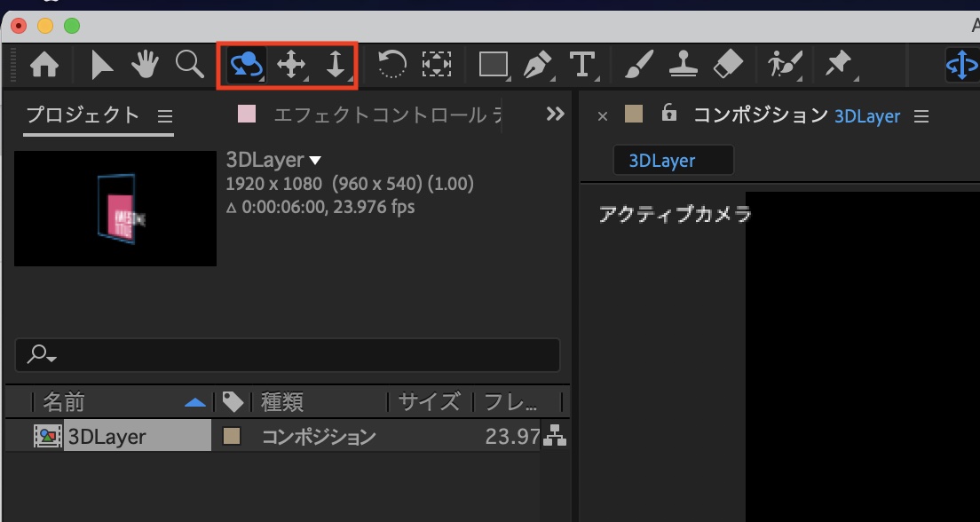
Task: Sort by the 種類 column header
Action: coord(282,402)
